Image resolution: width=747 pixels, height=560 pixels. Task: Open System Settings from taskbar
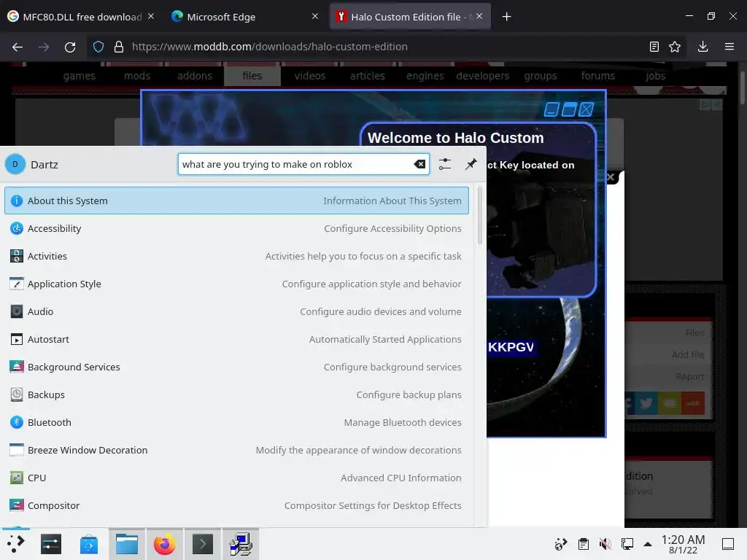pos(51,544)
